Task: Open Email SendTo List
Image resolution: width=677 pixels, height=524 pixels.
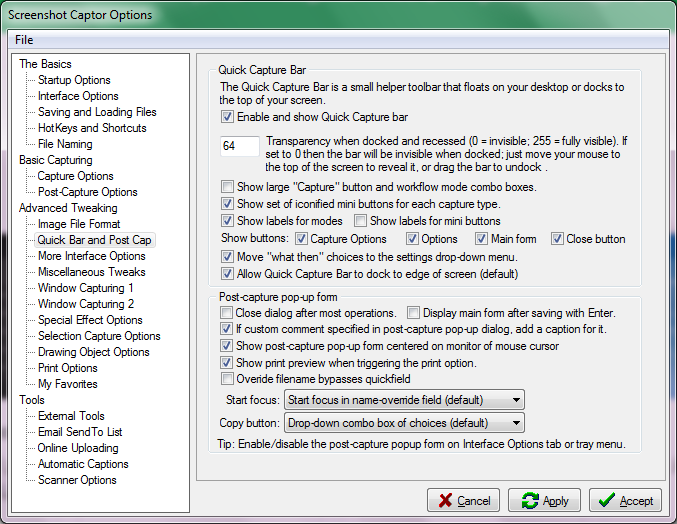Action: pyautogui.click(x=80, y=432)
